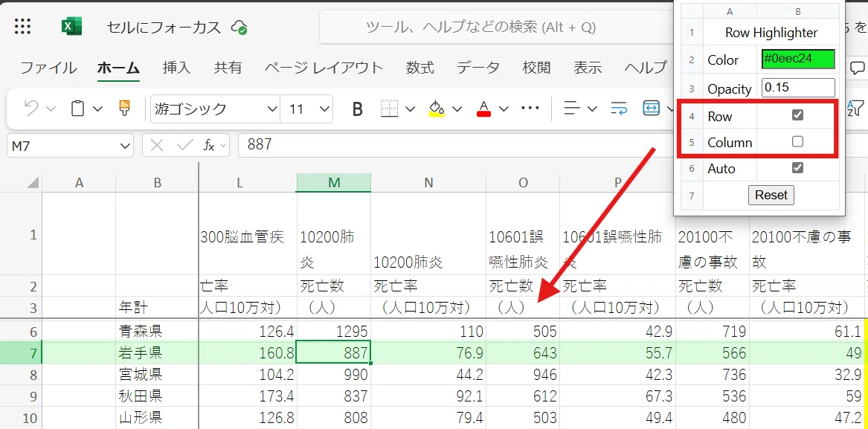Apply cell borders icon

[x=390, y=109]
